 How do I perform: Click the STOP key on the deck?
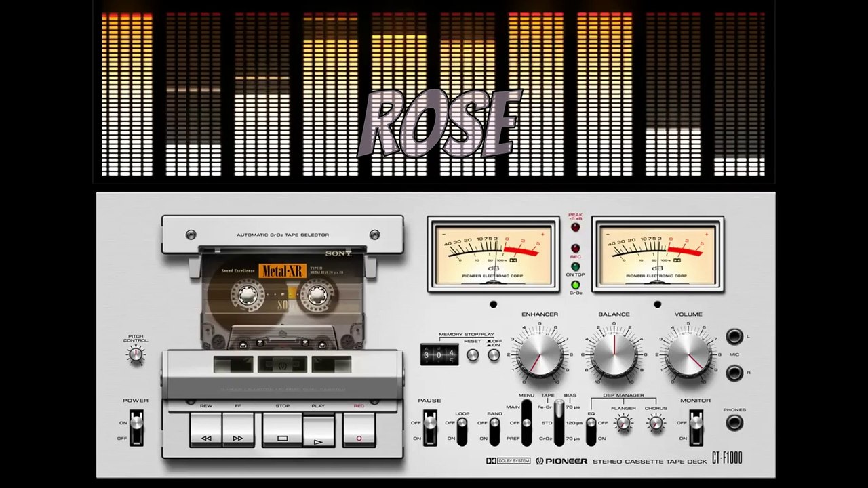pyautogui.click(x=282, y=430)
